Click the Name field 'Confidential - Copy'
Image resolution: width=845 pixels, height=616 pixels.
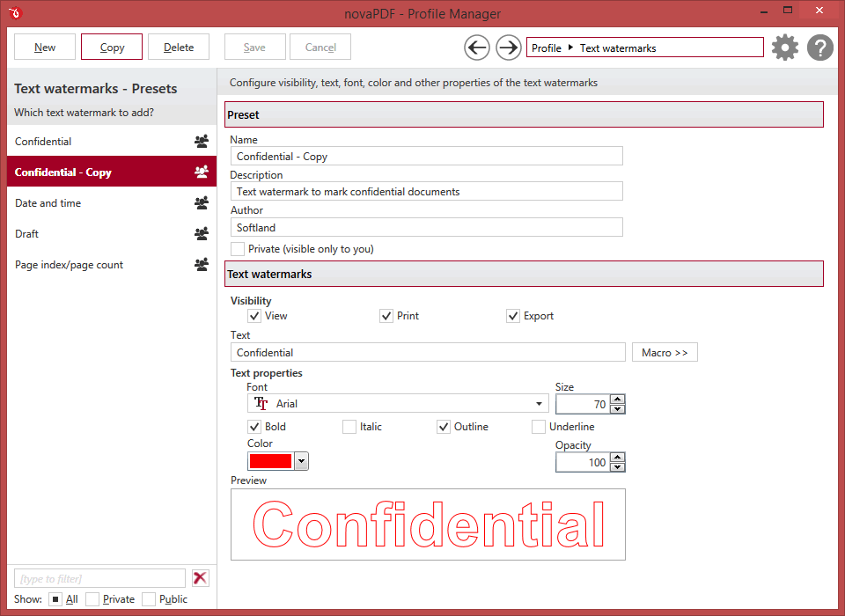pyautogui.click(x=426, y=157)
